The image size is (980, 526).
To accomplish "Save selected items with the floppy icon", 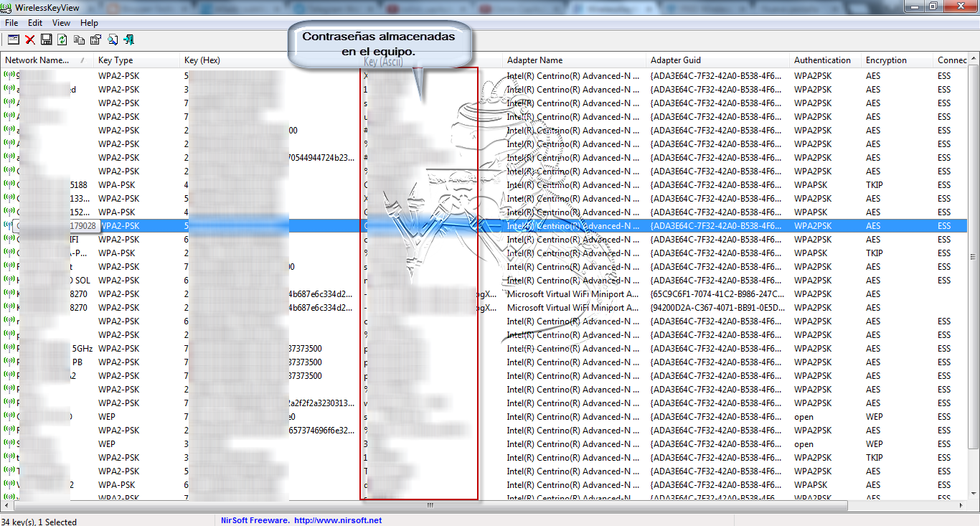I will coord(46,39).
